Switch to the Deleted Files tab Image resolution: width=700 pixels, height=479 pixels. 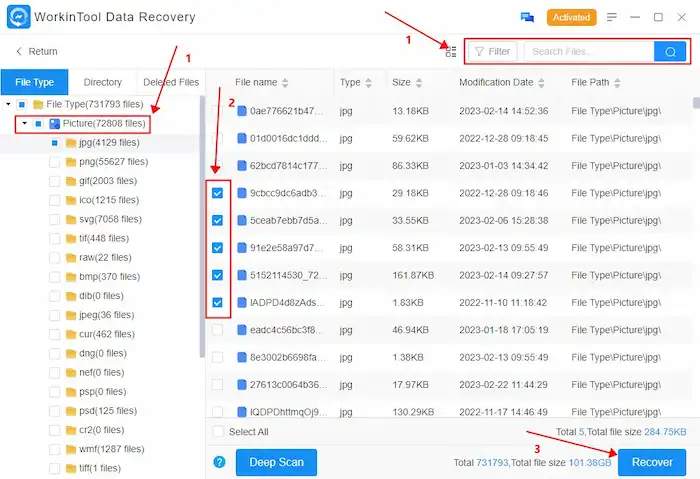[171, 82]
